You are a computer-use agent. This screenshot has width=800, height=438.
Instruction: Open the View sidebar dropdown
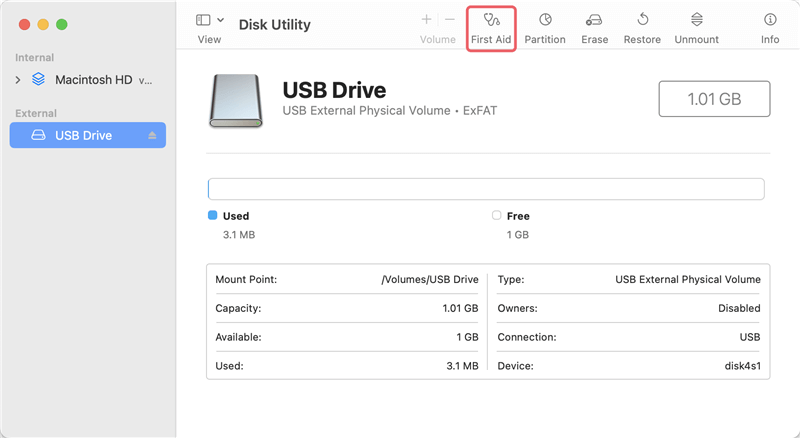[209, 21]
